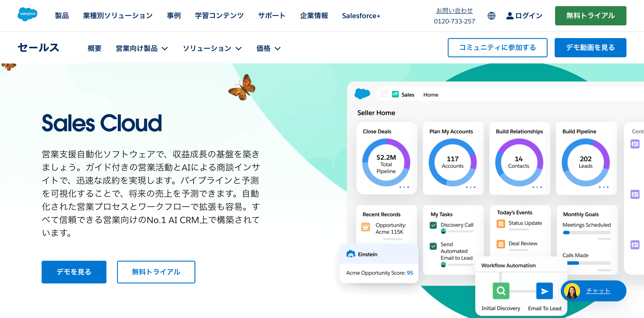Open the 価格 dropdown
Screen dimensions: 644x318
click(268, 48)
